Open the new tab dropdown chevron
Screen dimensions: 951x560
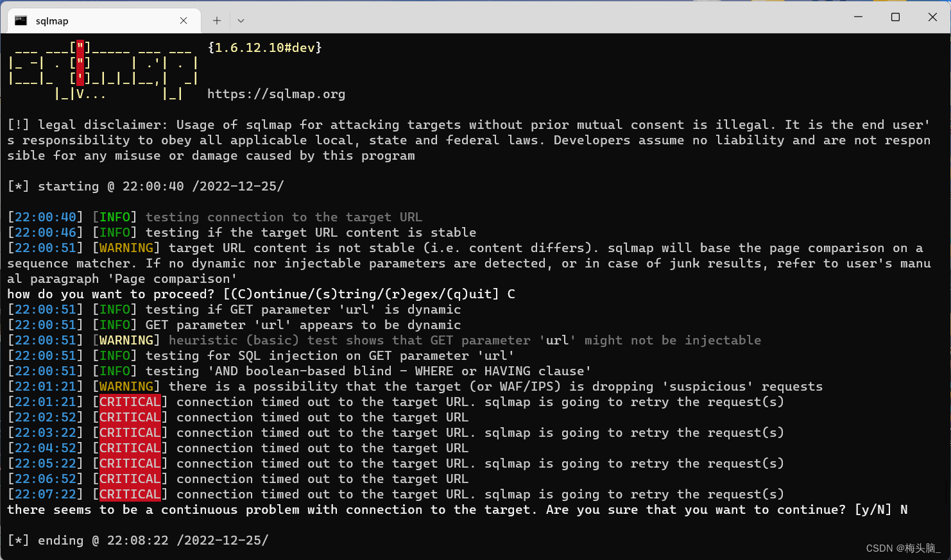pos(241,20)
